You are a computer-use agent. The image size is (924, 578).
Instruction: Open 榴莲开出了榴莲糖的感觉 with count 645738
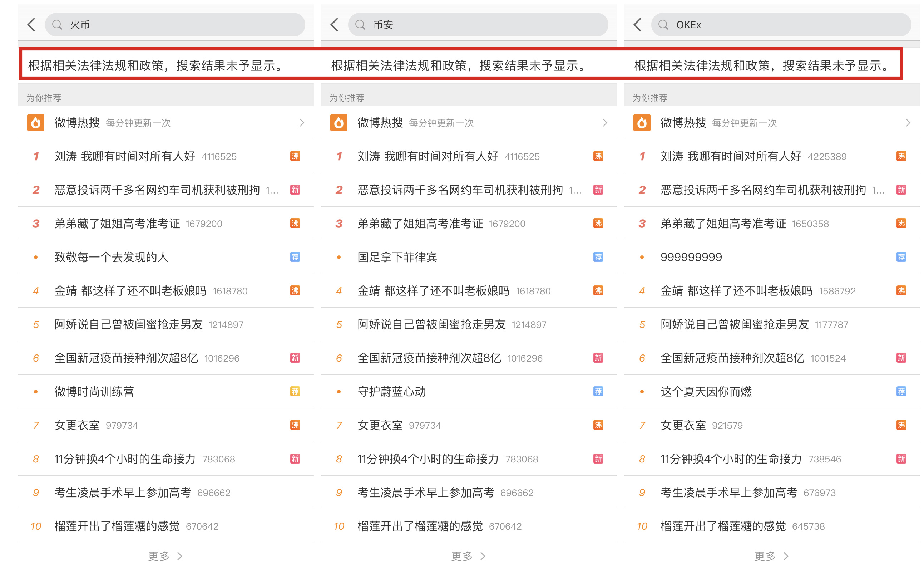click(772, 526)
